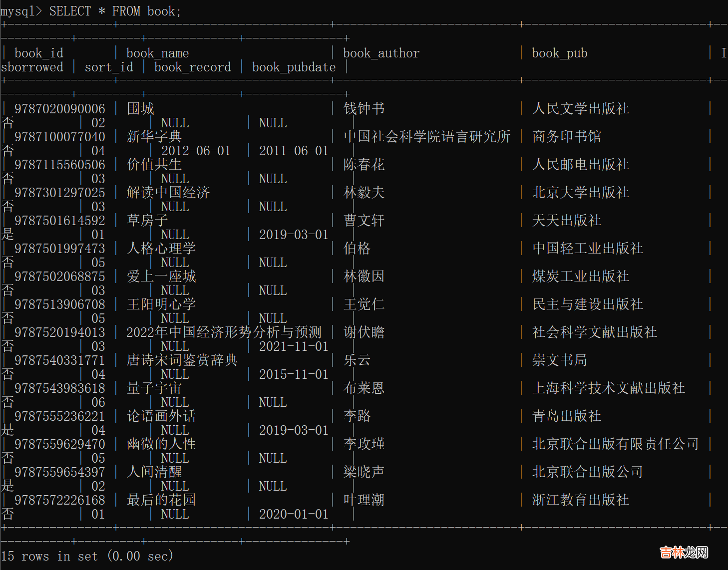Click author 林毅夫
728x570 pixels.
pyautogui.click(x=364, y=193)
